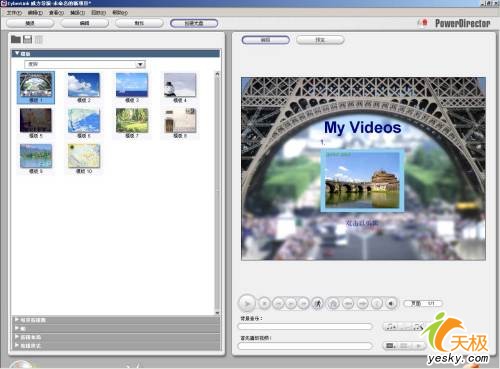Click the open folder icon in the template panel
Image resolution: width=500 pixels, height=369 pixels.
point(16,39)
